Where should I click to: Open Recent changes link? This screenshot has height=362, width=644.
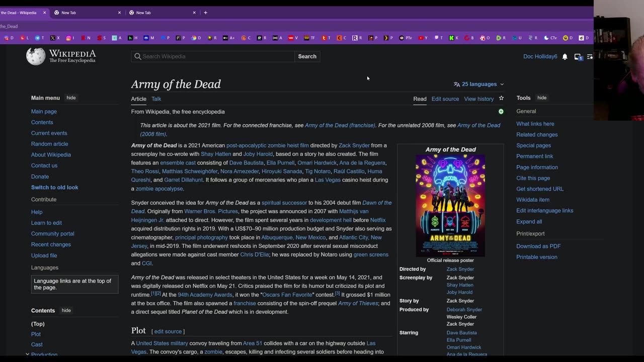(51, 245)
